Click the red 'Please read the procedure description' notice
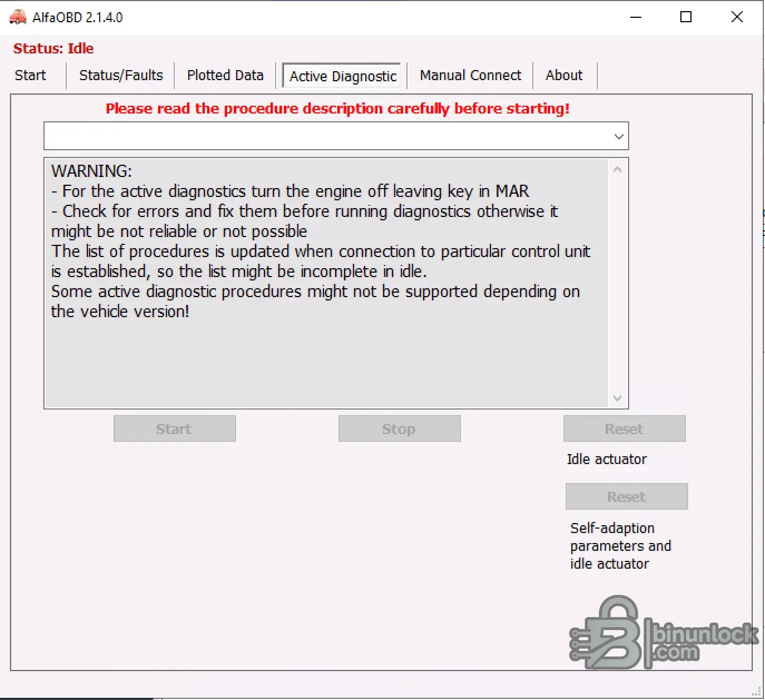The height and width of the screenshot is (700, 765). (337, 109)
